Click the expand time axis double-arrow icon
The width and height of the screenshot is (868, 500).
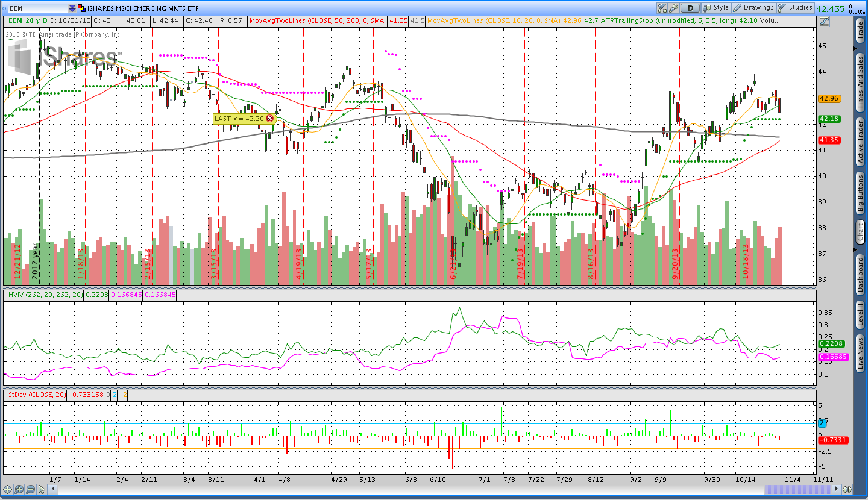tap(847, 489)
